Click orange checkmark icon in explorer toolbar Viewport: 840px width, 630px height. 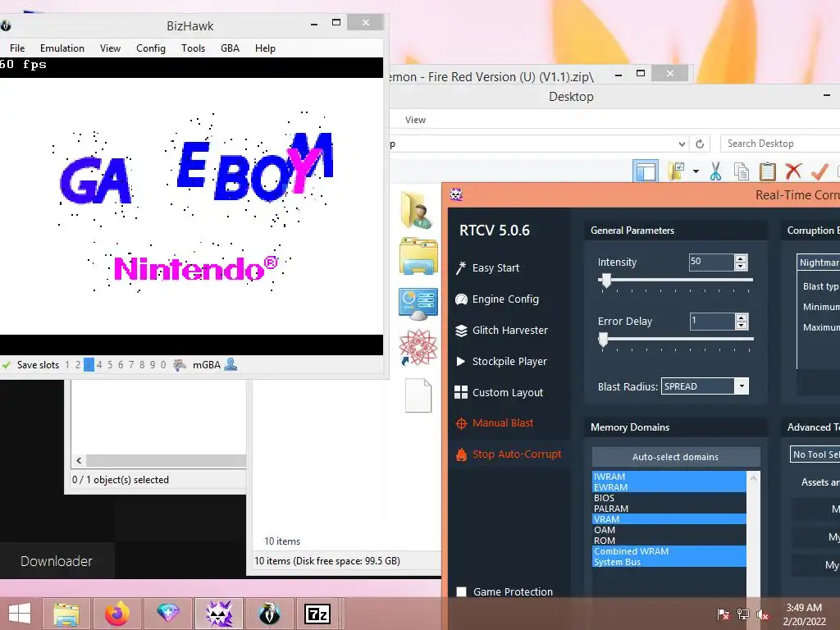pos(819,171)
